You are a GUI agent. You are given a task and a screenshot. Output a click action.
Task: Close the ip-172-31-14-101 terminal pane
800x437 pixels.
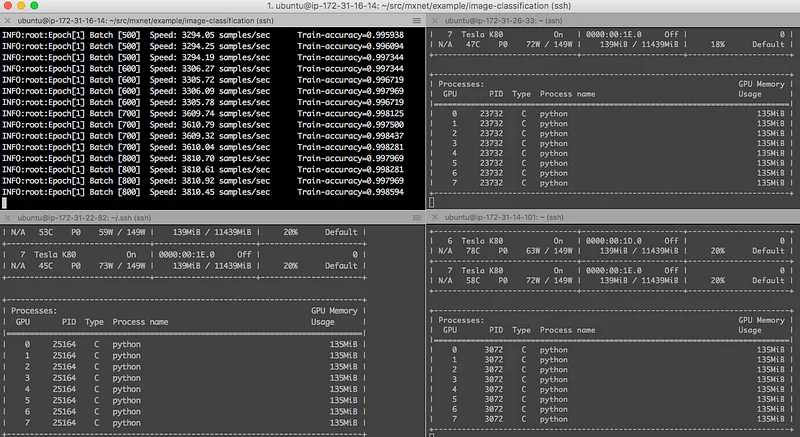point(435,217)
